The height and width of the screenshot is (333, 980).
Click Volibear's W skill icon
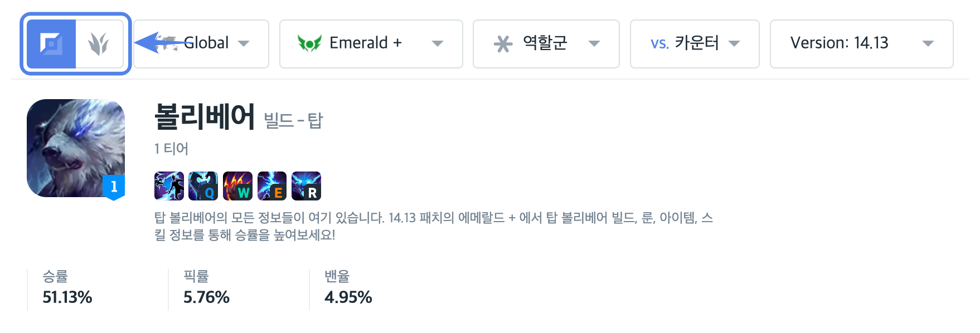click(237, 186)
